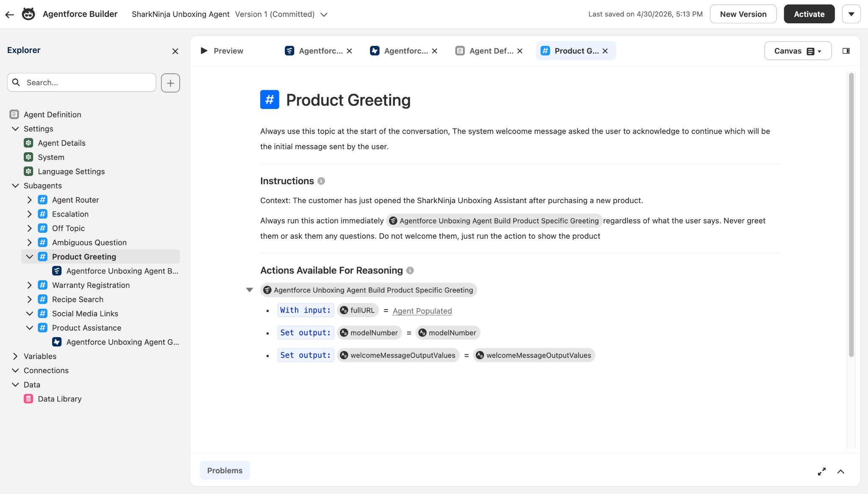Collapse the Product Assistance subagent
The image size is (868, 494).
pyautogui.click(x=29, y=328)
